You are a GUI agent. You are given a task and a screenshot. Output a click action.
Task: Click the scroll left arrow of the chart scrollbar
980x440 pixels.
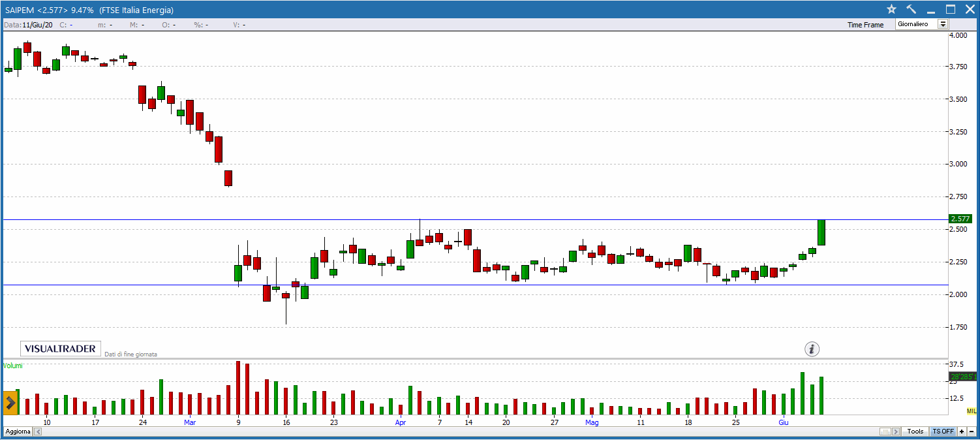pos(38,432)
